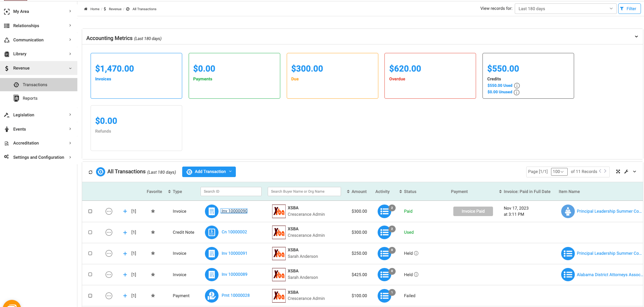Check the Inv 10000089 row checkbox
The height and width of the screenshot is (307, 644).
tap(90, 274)
